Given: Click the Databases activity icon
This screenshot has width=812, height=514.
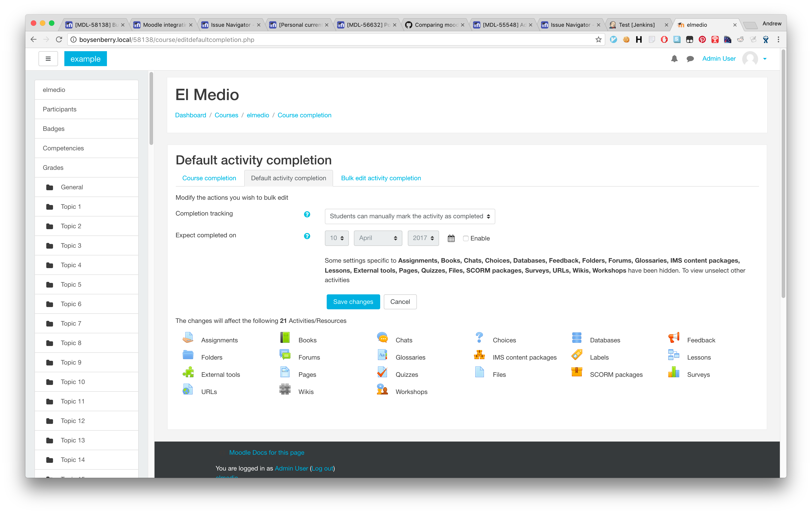Looking at the screenshot, I should tap(577, 338).
